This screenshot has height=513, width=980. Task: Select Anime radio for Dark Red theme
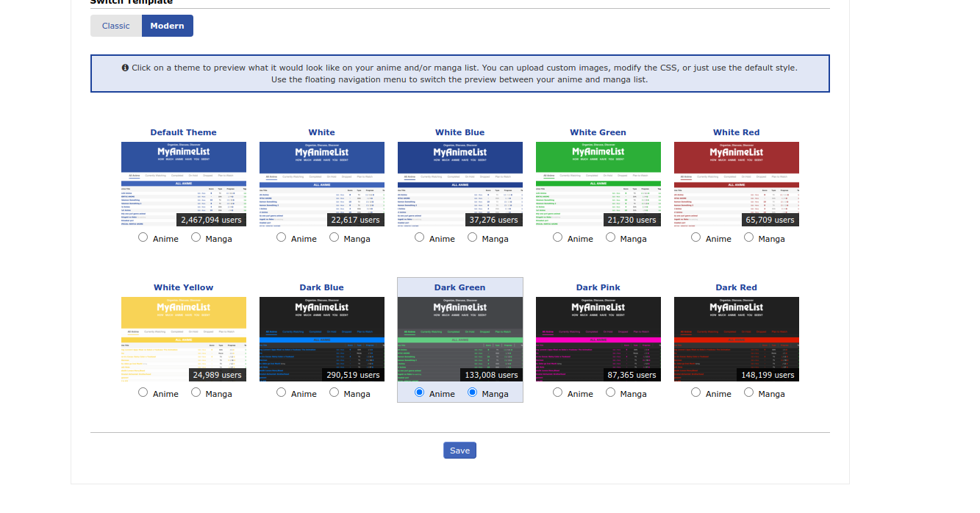coord(695,392)
